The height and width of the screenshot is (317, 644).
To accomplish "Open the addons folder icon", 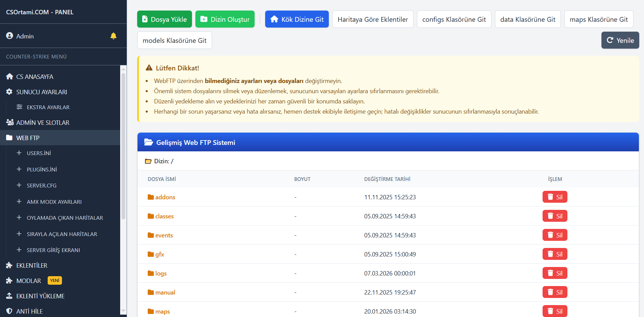I will [151, 197].
